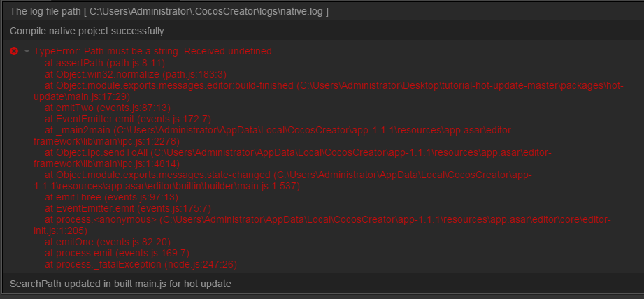
Task: Click the TypeError 'Path must be a string' headline
Action: click(x=153, y=52)
